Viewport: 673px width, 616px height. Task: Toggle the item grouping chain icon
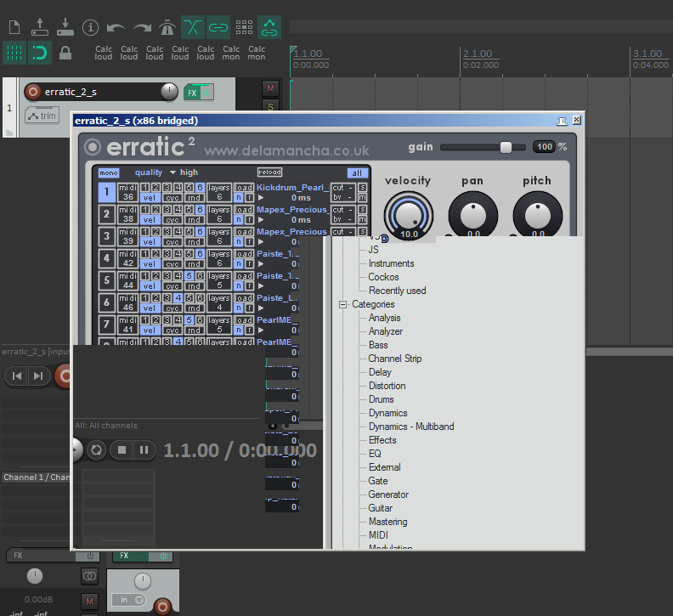(218, 27)
